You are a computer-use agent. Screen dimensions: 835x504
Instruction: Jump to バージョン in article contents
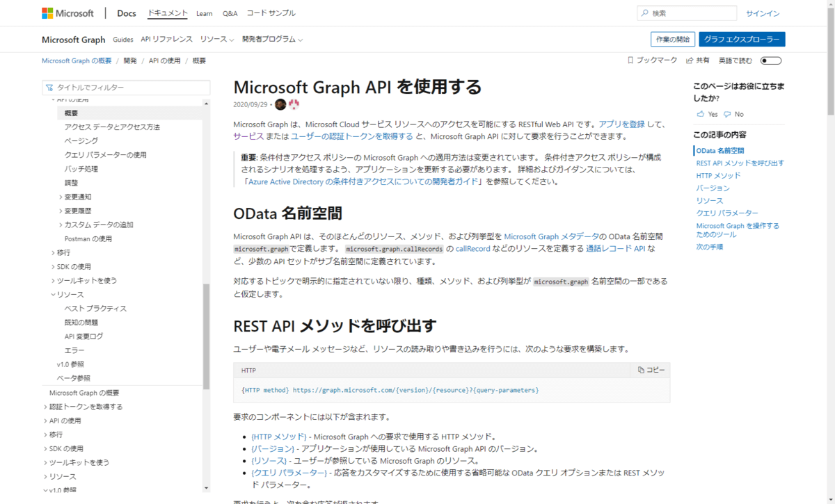click(713, 188)
